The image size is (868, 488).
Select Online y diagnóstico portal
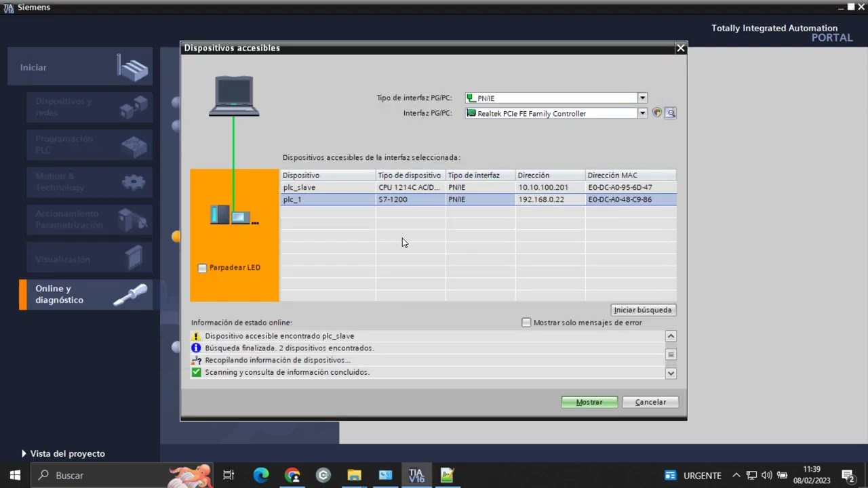pos(85,295)
